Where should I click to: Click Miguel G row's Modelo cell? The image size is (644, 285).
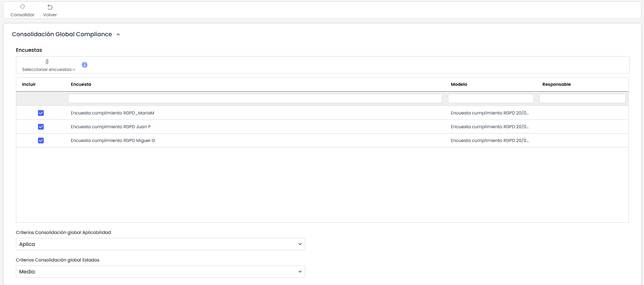click(x=490, y=141)
